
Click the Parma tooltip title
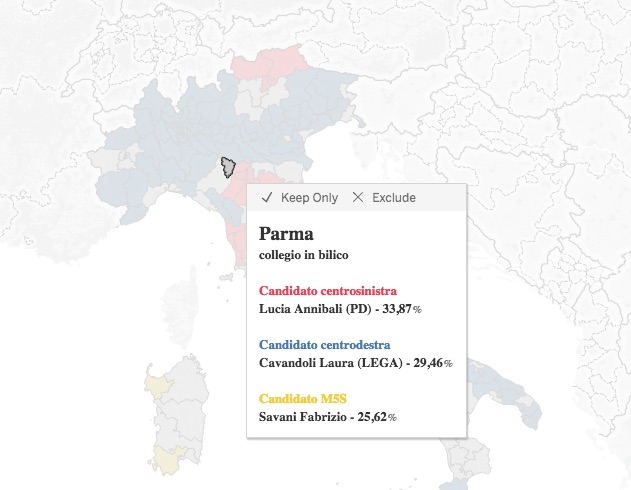(x=286, y=234)
